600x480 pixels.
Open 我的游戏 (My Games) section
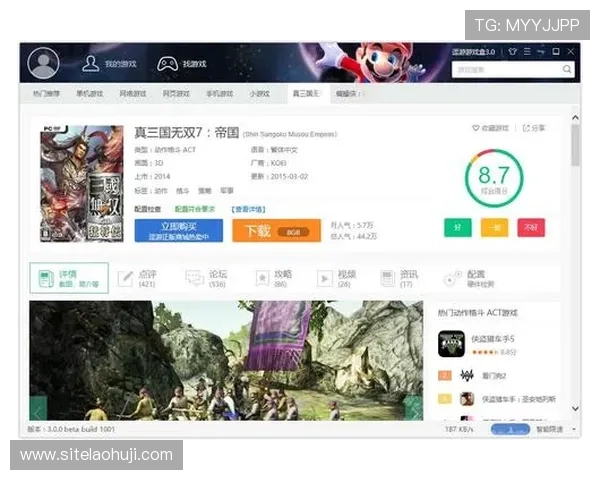point(109,64)
